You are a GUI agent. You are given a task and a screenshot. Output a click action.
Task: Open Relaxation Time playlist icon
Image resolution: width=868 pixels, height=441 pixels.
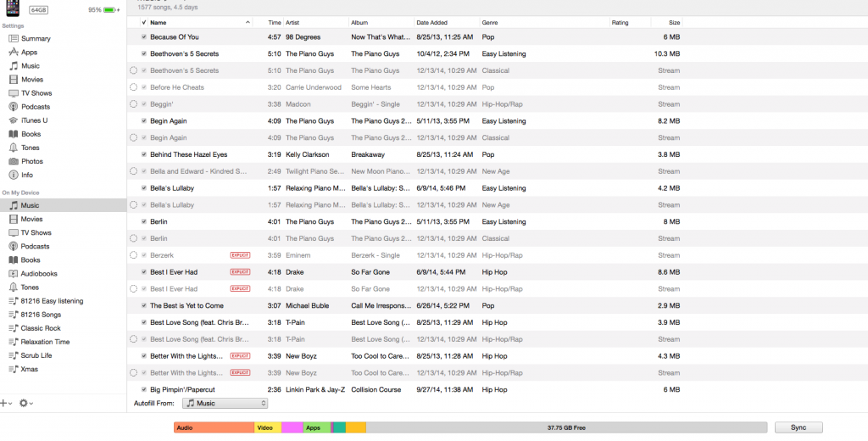14,342
